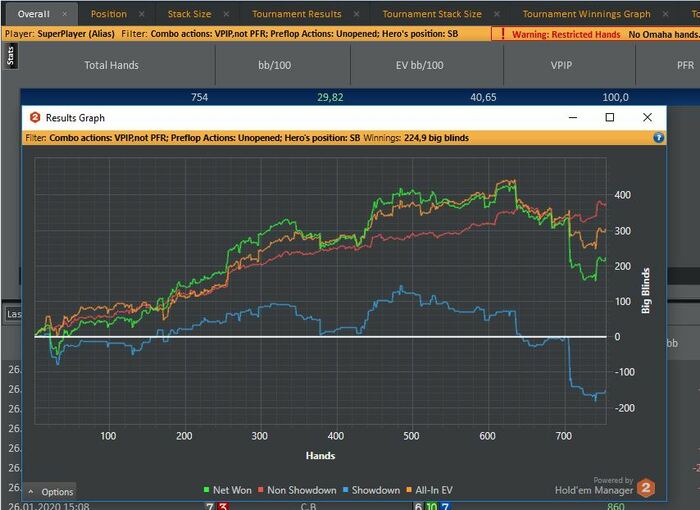Screen dimensions: 700x510
Task: Click the Winnings 224,9 big blinds text
Action: (416, 138)
